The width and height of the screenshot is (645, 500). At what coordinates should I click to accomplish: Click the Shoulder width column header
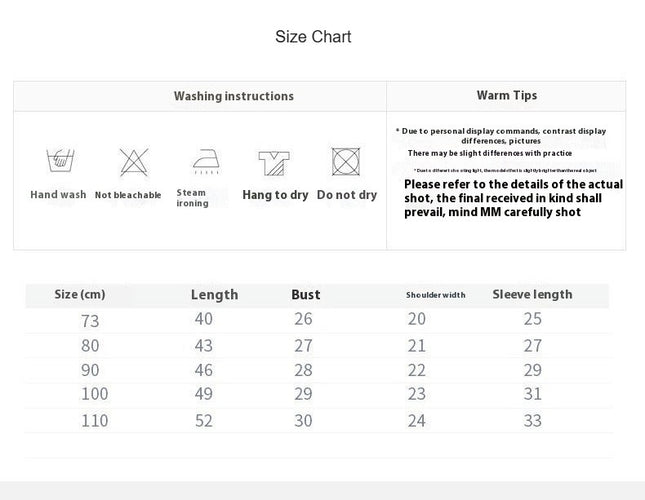point(436,295)
